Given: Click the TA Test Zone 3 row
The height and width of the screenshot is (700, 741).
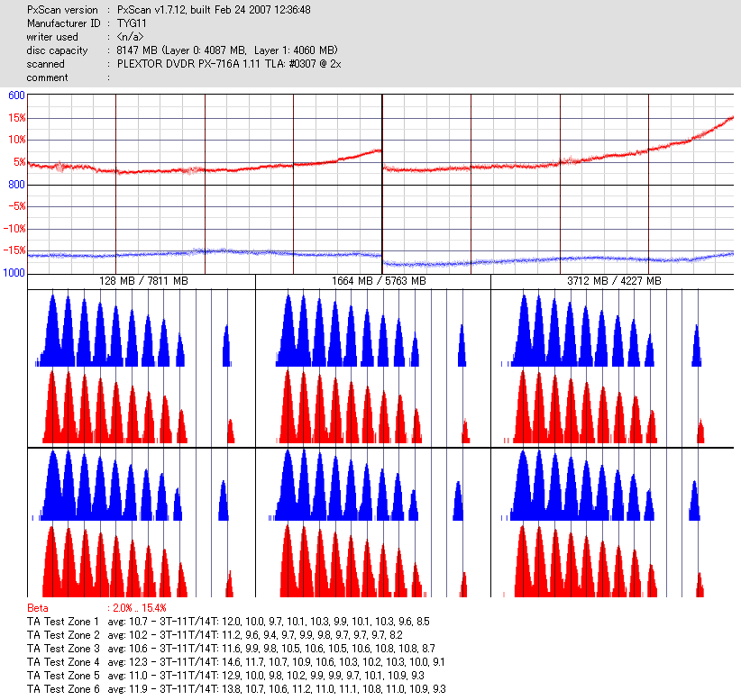Looking at the screenshot, I should click(x=231, y=649).
